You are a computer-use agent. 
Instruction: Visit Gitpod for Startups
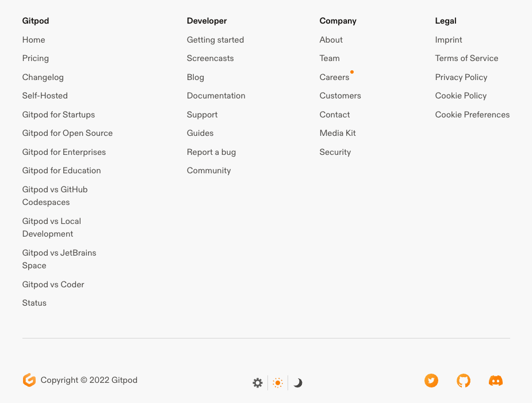[59, 115]
